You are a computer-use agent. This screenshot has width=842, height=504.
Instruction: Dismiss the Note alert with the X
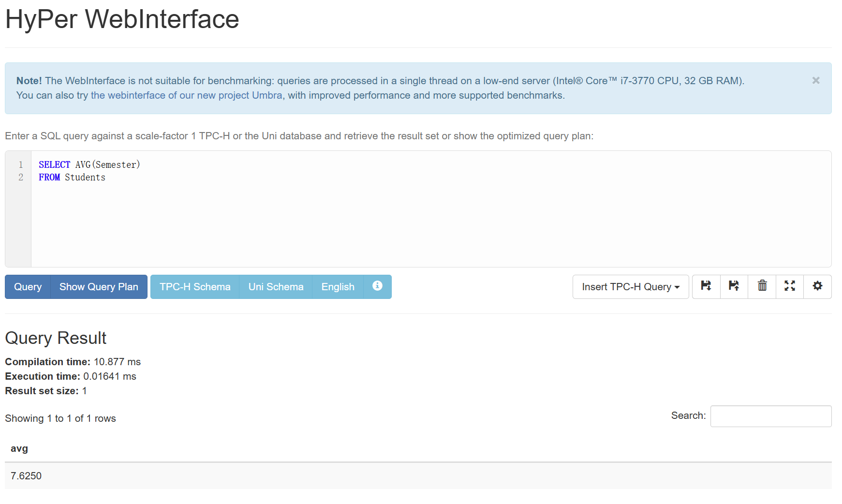(815, 81)
